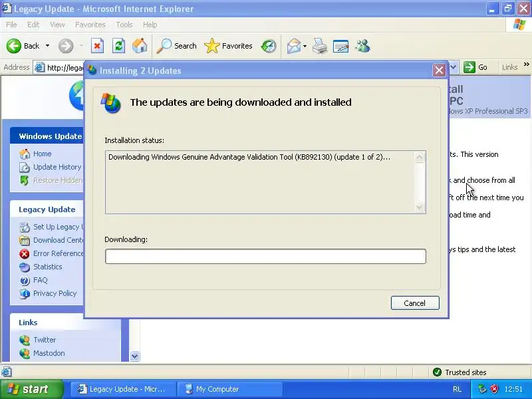Viewport: 532px width, 399px height.
Task: Open the View menu
Action: pyautogui.click(x=57, y=25)
